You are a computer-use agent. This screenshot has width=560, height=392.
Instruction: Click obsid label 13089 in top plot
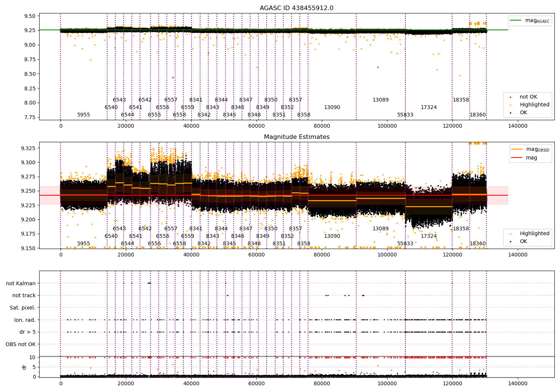(381, 100)
